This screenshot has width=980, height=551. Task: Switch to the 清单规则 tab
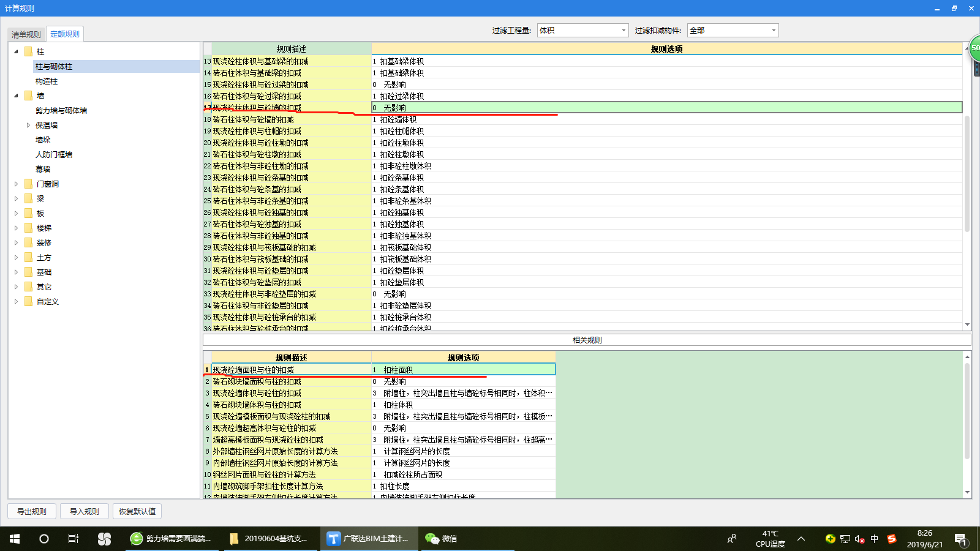pyautogui.click(x=26, y=34)
